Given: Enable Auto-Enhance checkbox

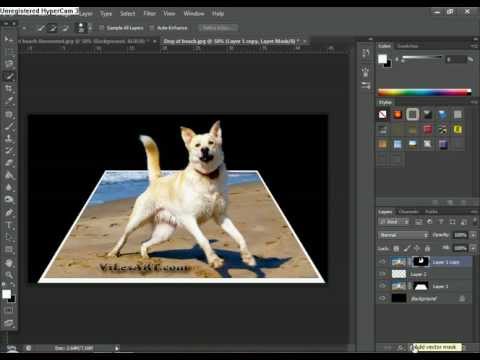Looking at the screenshot, I should pyautogui.click(x=152, y=28).
